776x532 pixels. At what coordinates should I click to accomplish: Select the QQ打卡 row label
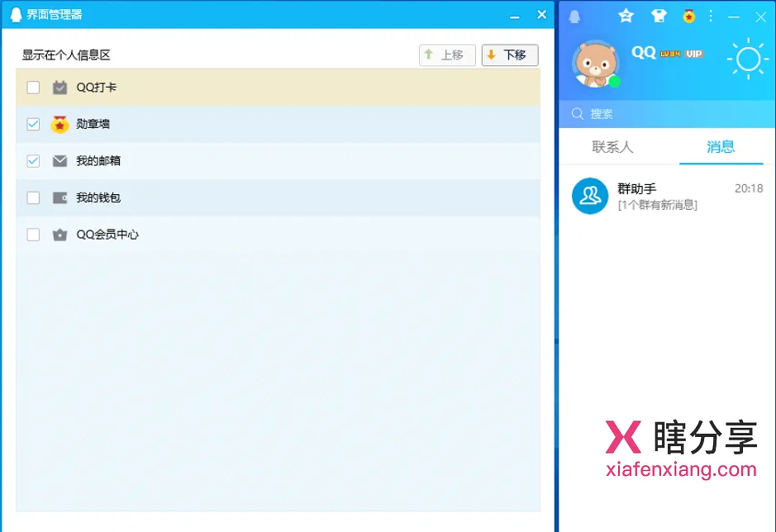tap(96, 88)
